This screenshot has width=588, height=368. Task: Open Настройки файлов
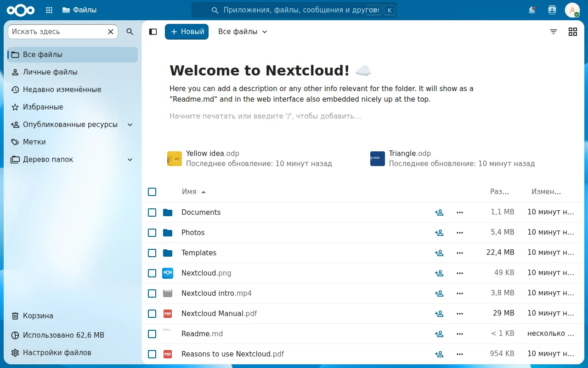tap(73, 353)
